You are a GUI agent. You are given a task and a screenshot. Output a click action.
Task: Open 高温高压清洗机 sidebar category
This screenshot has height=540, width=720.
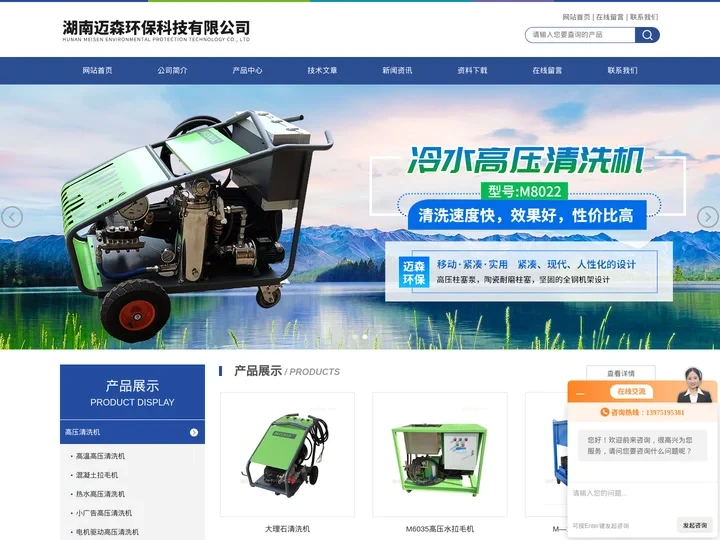pyautogui.click(x=100, y=456)
